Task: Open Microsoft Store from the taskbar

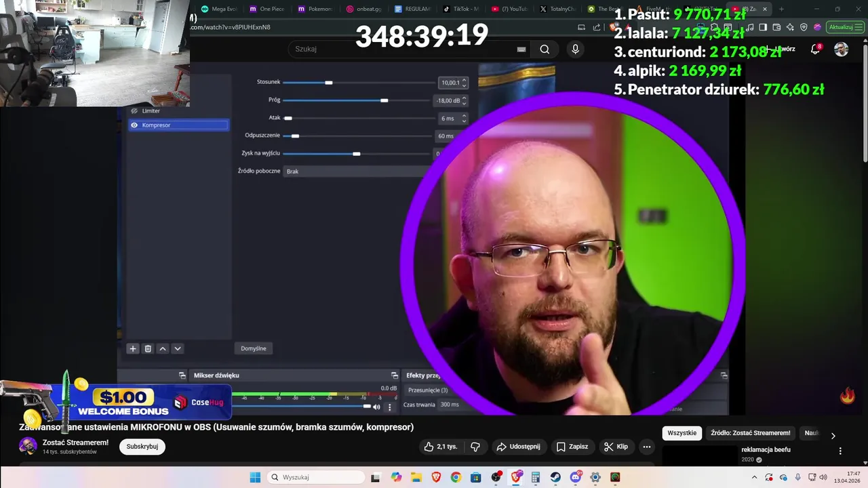Action: [476, 477]
